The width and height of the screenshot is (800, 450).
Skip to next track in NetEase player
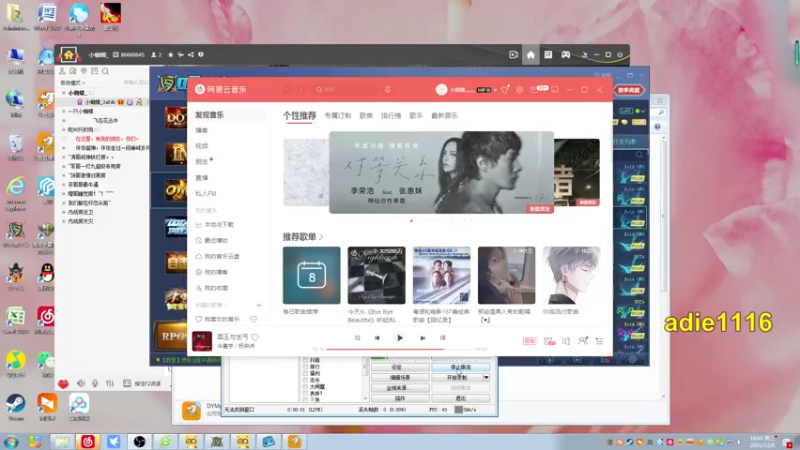coord(422,338)
